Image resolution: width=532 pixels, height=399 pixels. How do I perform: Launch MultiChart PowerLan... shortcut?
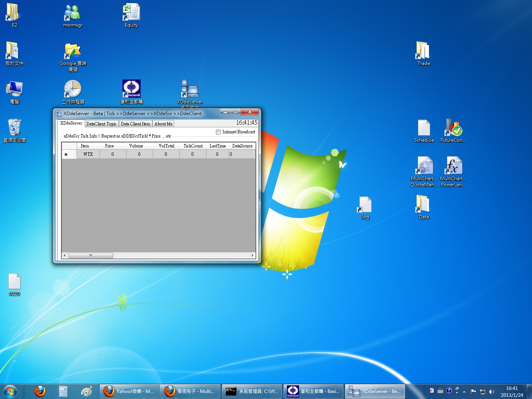pos(453,172)
